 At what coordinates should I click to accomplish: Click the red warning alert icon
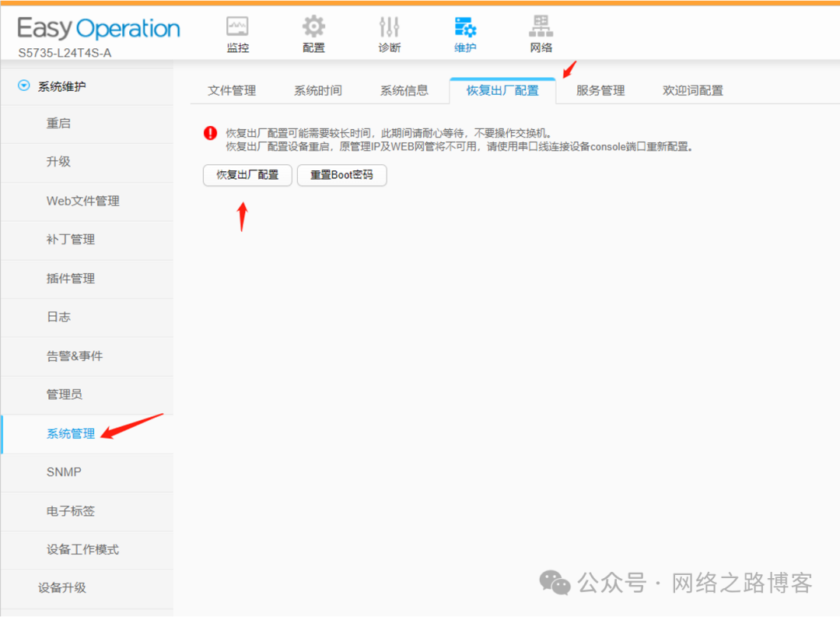point(209,133)
